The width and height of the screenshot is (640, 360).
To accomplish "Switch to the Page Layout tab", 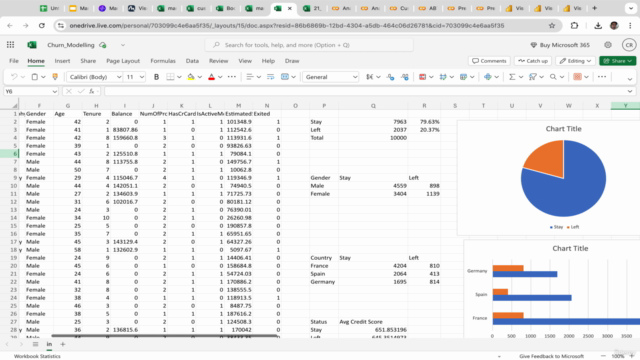I will 123,61.
